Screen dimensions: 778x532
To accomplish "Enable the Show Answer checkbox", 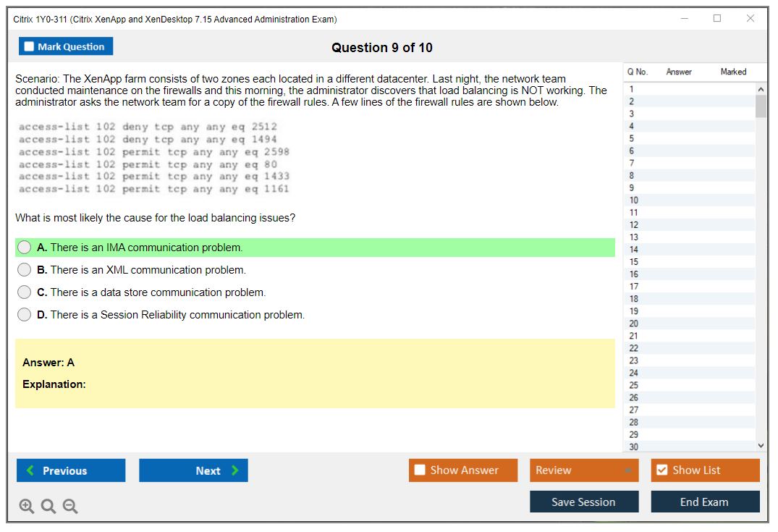I will [420, 470].
